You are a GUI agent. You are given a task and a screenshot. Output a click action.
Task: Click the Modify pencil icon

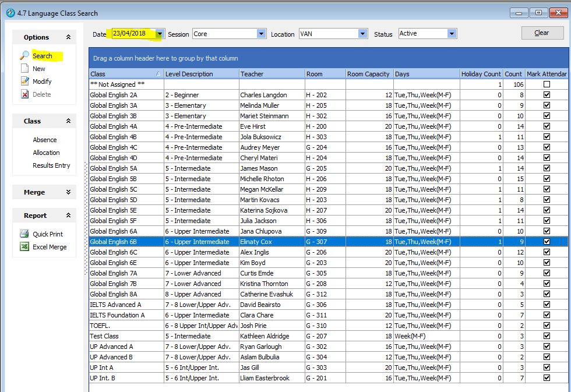[x=24, y=82]
